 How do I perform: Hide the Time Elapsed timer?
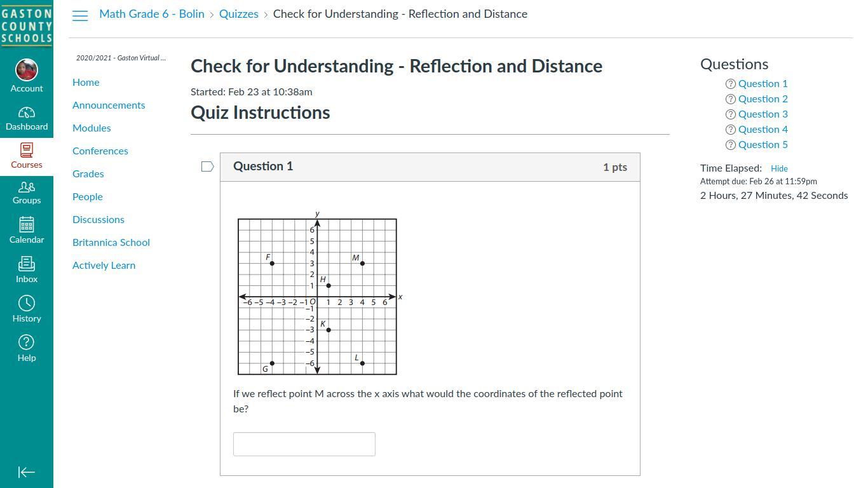pos(779,168)
